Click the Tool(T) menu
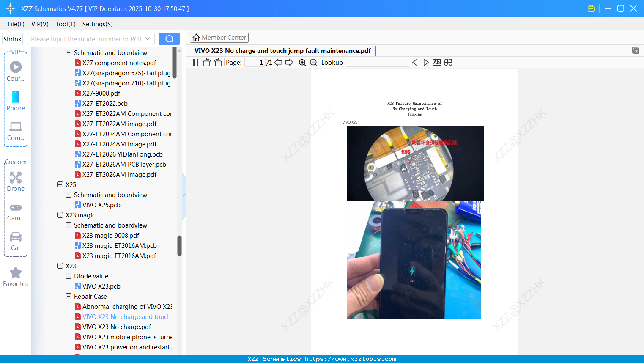This screenshot has width=644, height=363. click(65, 24)
